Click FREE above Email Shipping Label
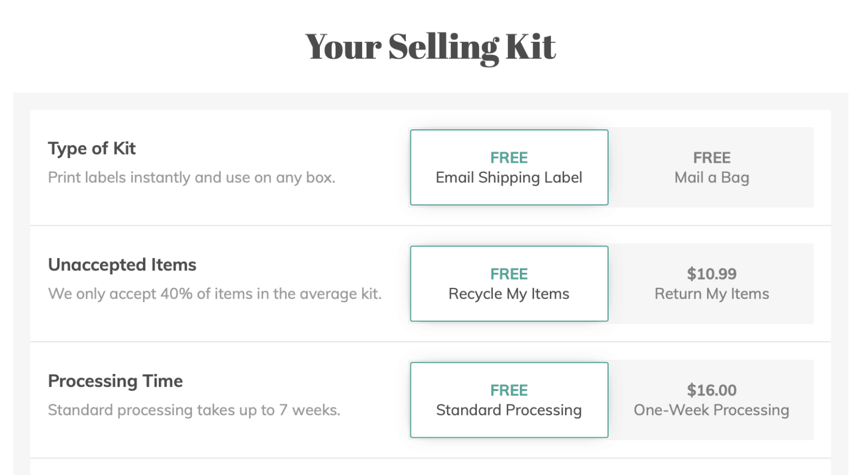 point(509,158)
